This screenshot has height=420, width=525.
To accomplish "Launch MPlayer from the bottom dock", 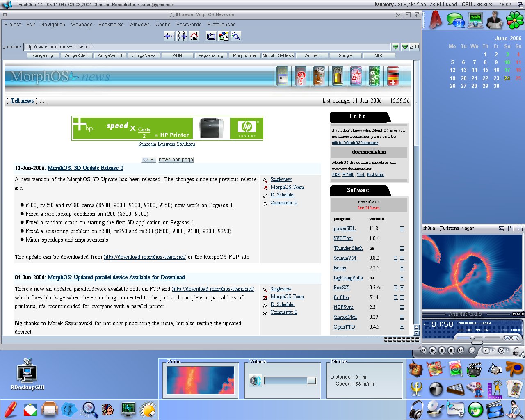I will (455, 409).
